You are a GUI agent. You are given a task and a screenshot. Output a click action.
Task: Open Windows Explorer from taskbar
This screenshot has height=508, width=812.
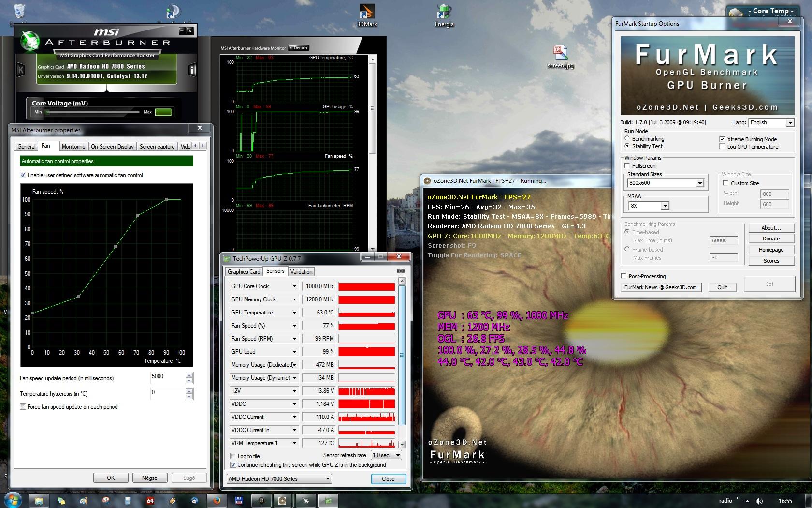[x=39, y=501]
